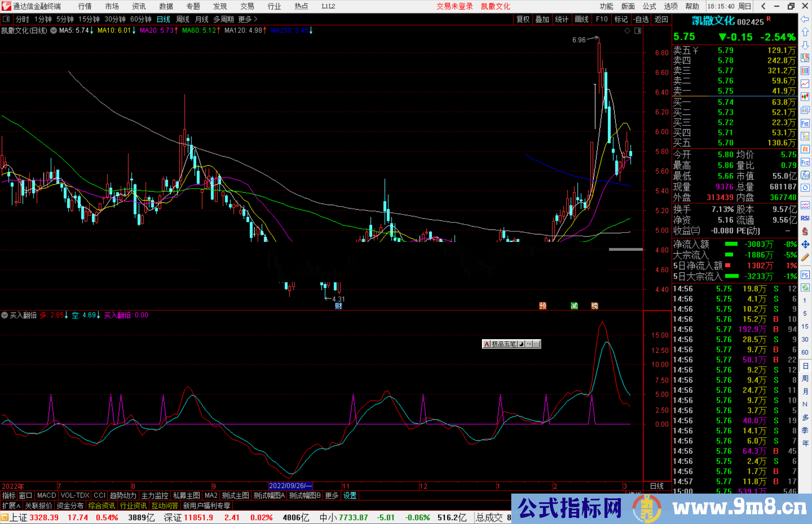Click the F12 icon in right sidebar
The height and width of the screenshot is (524, 812).
805,162
